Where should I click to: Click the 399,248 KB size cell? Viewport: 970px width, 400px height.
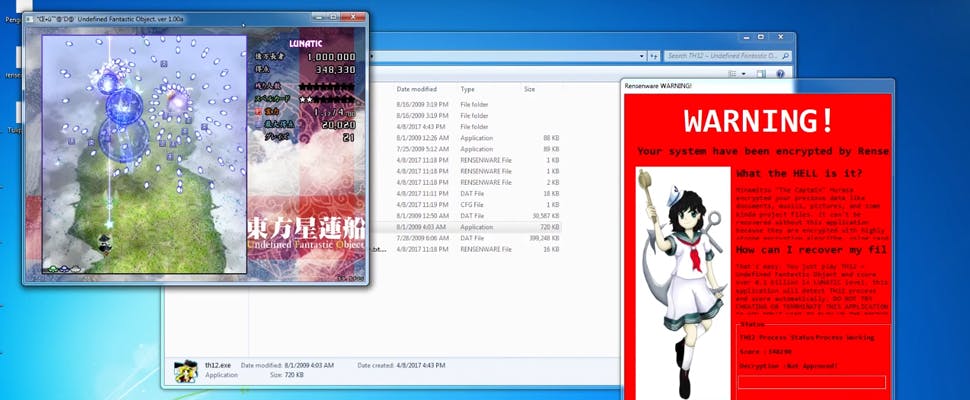[x=544, y=238]
